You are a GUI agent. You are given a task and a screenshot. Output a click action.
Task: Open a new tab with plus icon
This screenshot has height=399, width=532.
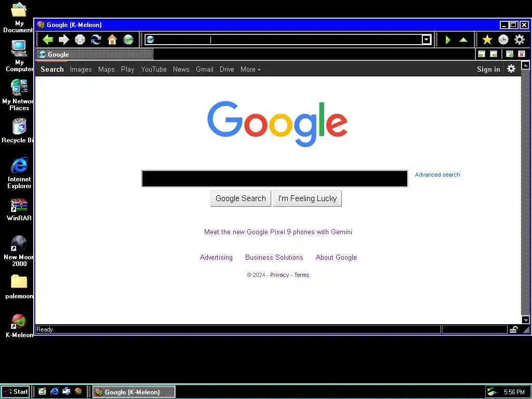(510, 54)
